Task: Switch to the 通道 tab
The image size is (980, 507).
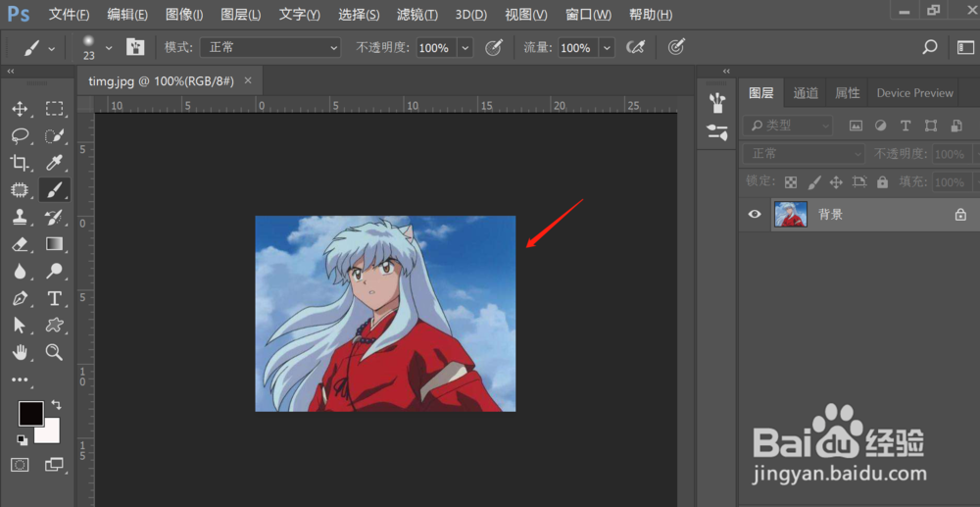Action: [x=806, y=93]
